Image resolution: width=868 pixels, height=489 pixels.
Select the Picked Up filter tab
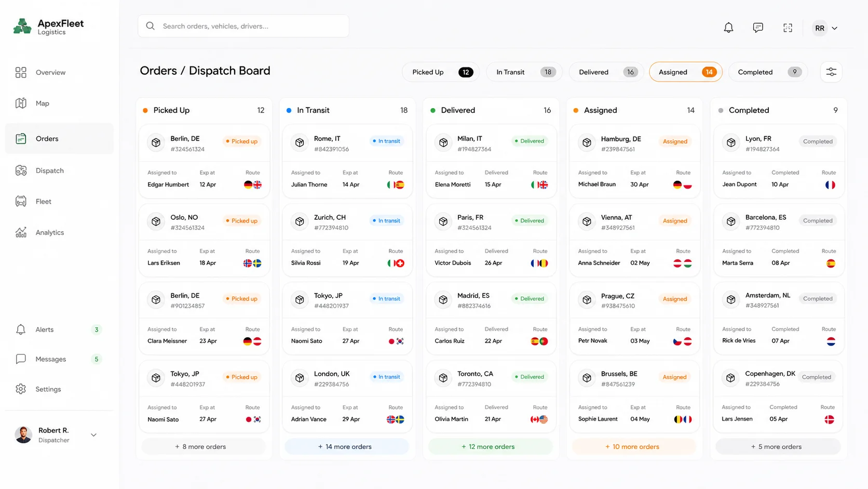441,72
